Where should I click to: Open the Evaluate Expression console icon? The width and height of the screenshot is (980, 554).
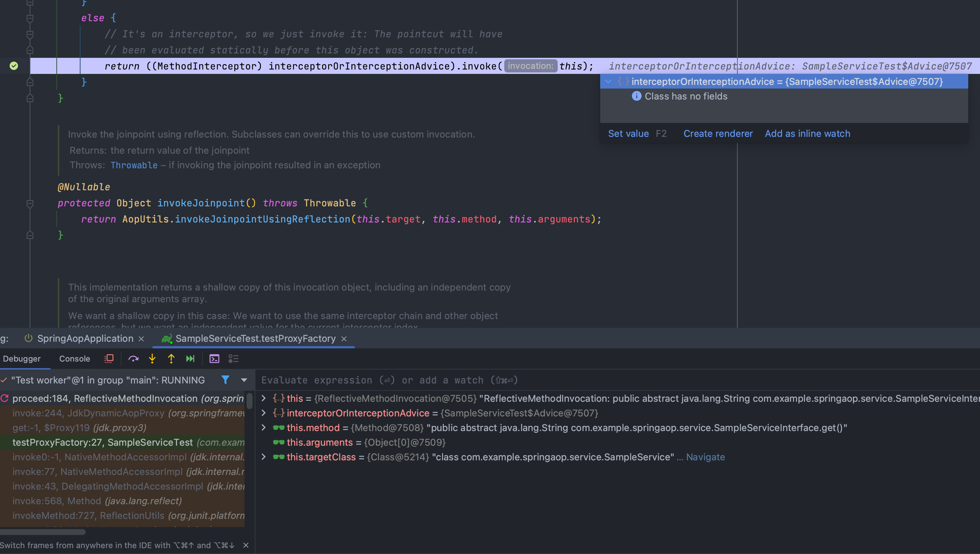[214, 359]
